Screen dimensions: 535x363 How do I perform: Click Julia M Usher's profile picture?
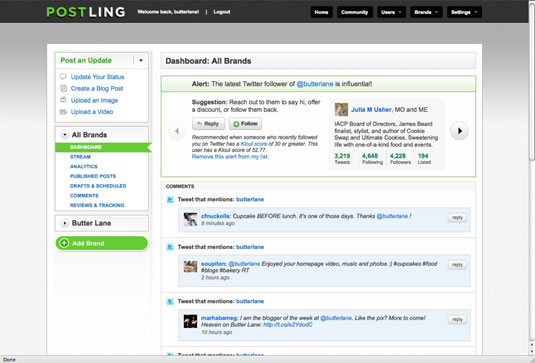click(341, 110)
